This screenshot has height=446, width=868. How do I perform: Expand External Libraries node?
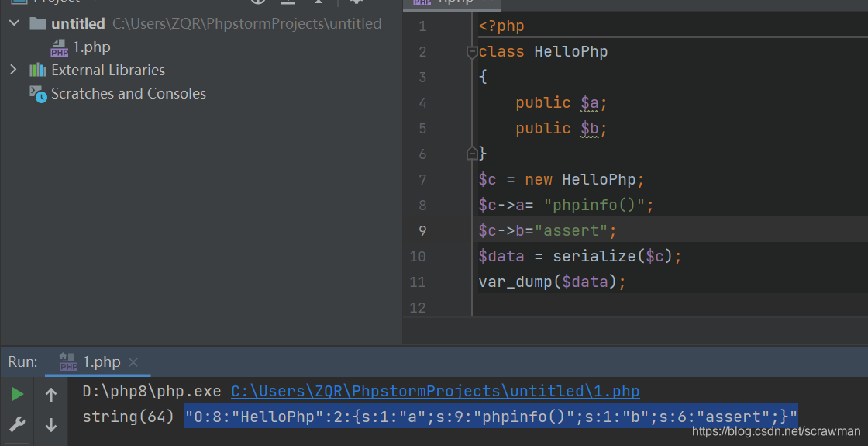coord(14,70)
